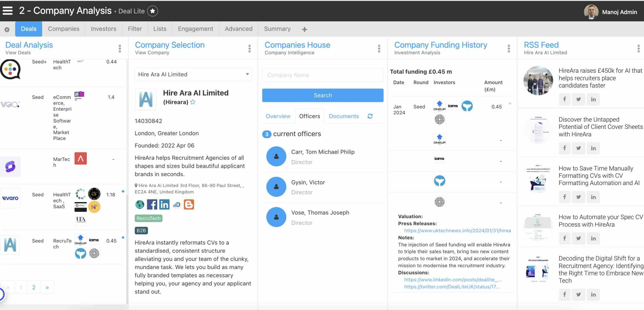Share 'HireAra raises £450k' article on Twitter
This screenshot has height=310, width=644.
coord(579,99)
